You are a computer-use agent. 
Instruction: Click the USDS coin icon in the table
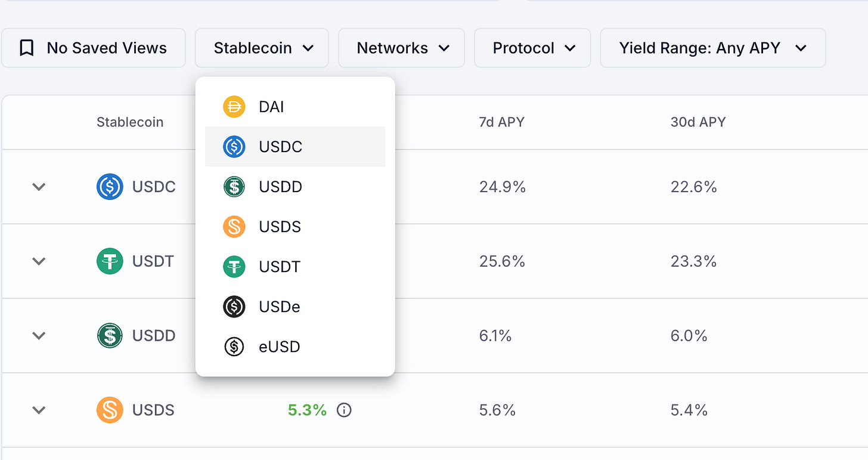click(x=110, y=410)
